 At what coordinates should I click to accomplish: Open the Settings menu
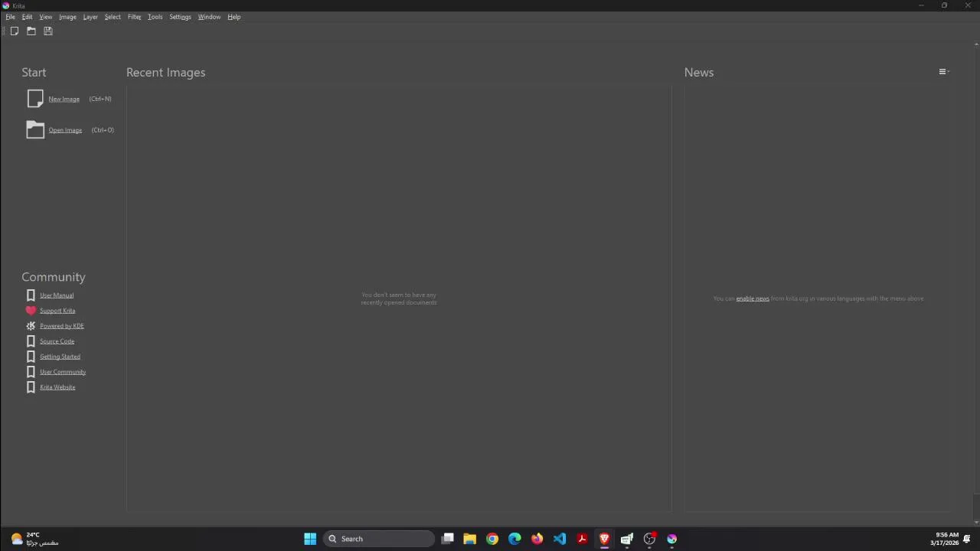tap(180, 17)
